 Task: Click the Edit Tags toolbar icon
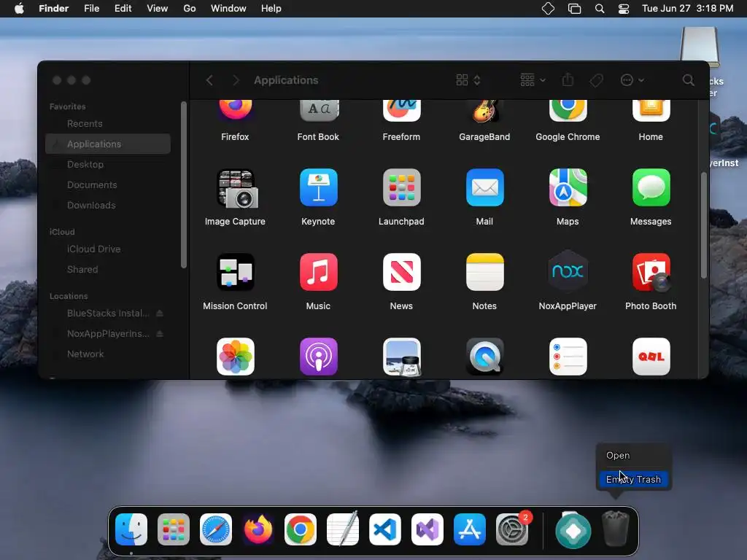tap(596, 80)
